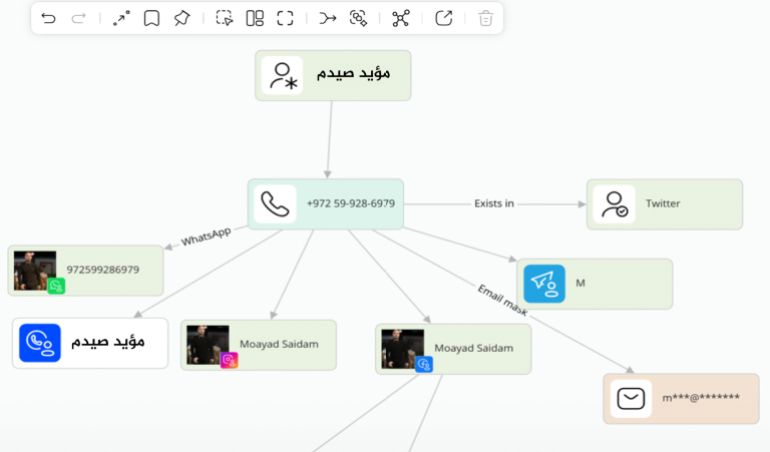This screenshot has width=770, height=452.
Task: Select the Twitter node
Action: 664,204
